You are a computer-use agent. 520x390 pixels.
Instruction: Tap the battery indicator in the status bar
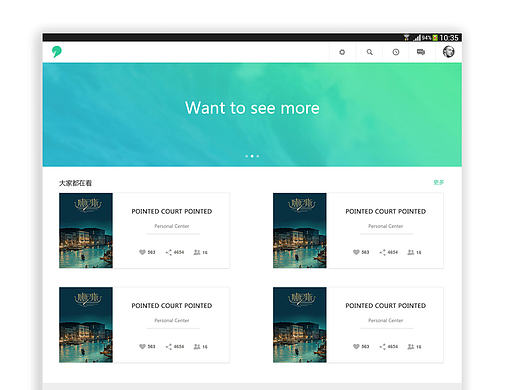[435, 38]
